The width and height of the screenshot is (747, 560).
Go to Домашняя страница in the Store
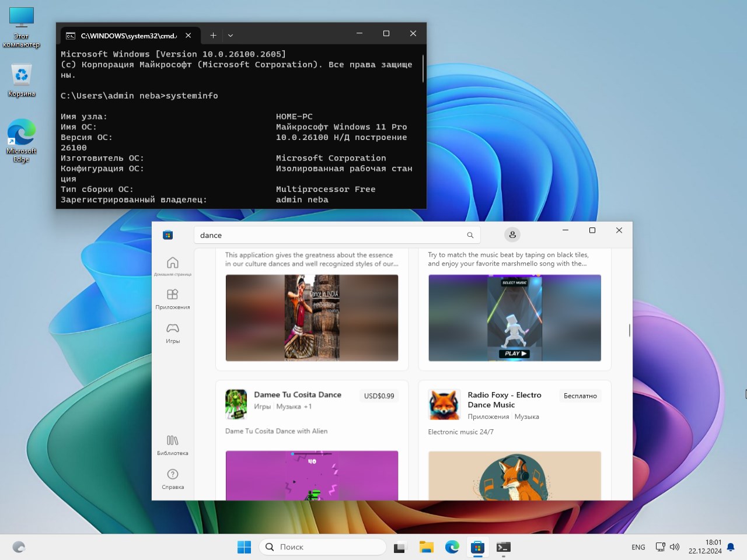pyautogui.click(x=172, y=264)
